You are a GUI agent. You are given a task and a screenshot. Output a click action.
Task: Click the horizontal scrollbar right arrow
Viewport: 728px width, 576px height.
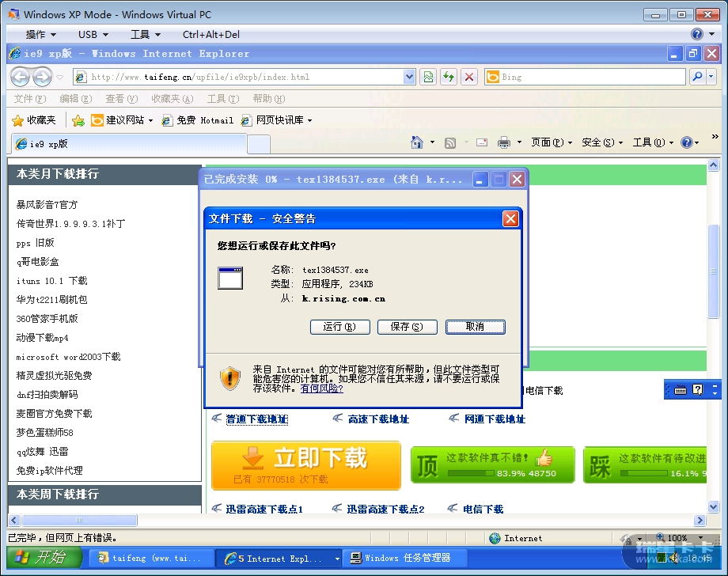pyautogui.click(x=700, y=521)
